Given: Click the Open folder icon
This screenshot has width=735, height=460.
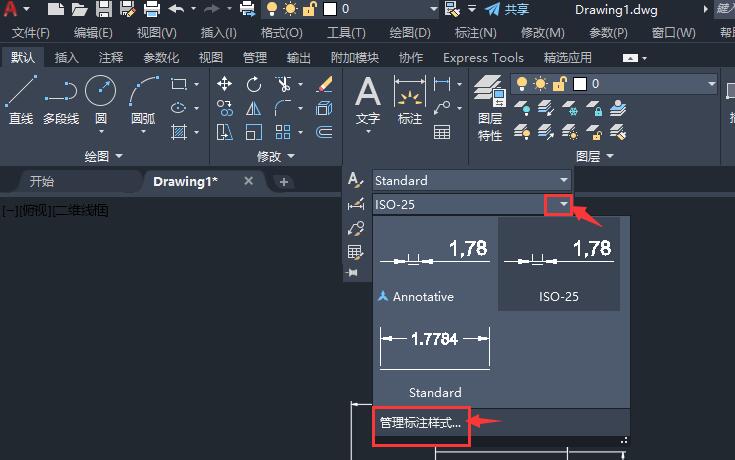Looking at the screenshot, I should (x=79, y=9).
